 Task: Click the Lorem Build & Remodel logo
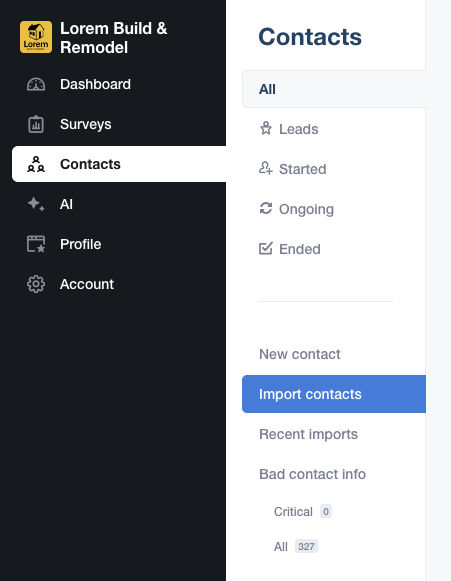(x=36, y=37)
